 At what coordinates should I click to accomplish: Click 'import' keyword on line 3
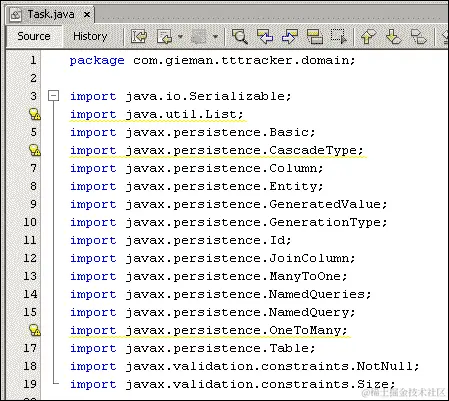click(x=93, y=96)
